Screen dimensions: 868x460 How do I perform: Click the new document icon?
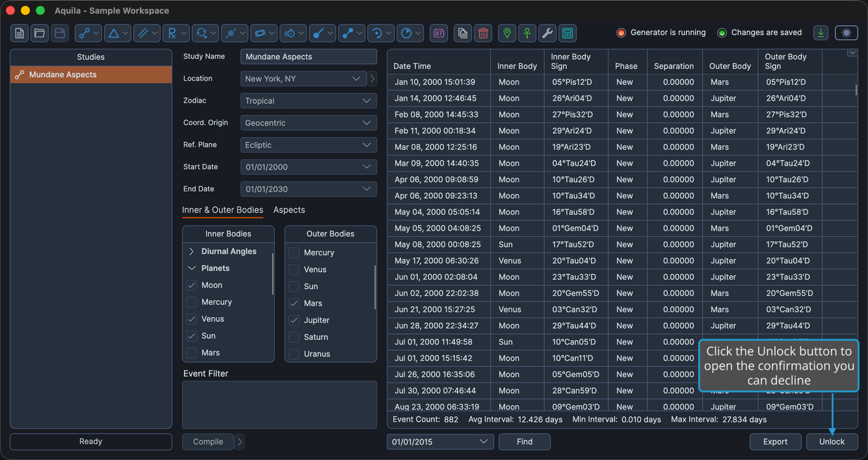pos(20,33)
